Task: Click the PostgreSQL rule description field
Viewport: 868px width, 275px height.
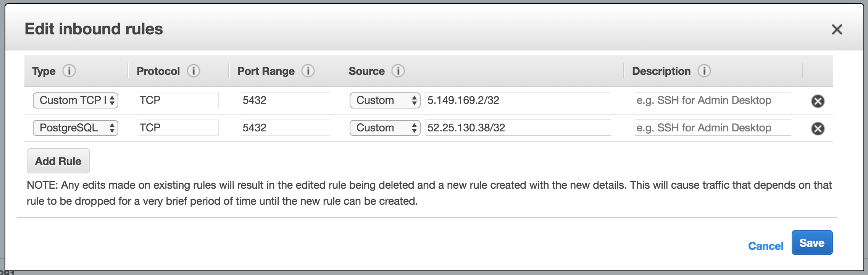Action: click(713, 128)
